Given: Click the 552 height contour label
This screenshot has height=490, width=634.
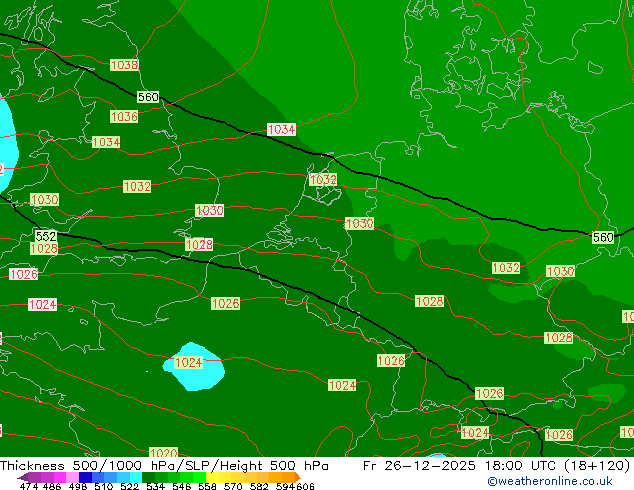Looking at the screenshot, I should pyautogui.click(x=46, y=236).
